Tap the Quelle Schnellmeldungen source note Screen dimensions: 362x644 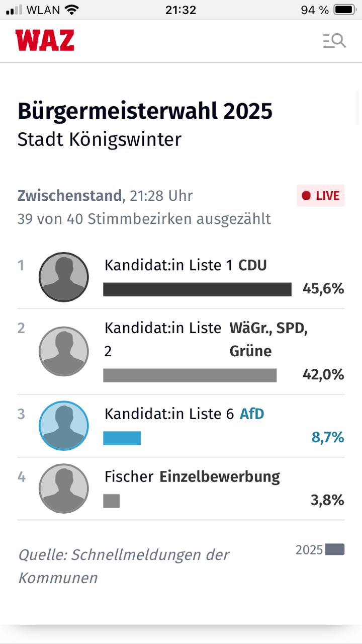(x=123, y=566)
